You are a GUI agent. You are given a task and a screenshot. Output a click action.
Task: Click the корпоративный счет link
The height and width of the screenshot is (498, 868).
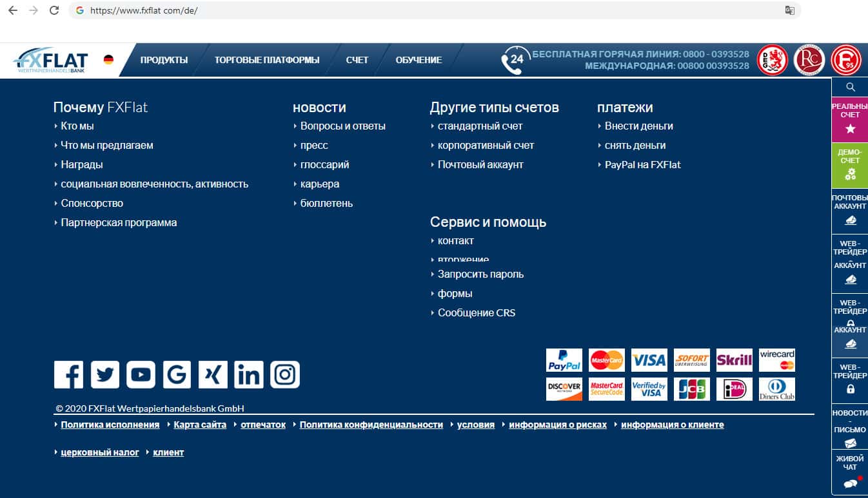(486, 146)
